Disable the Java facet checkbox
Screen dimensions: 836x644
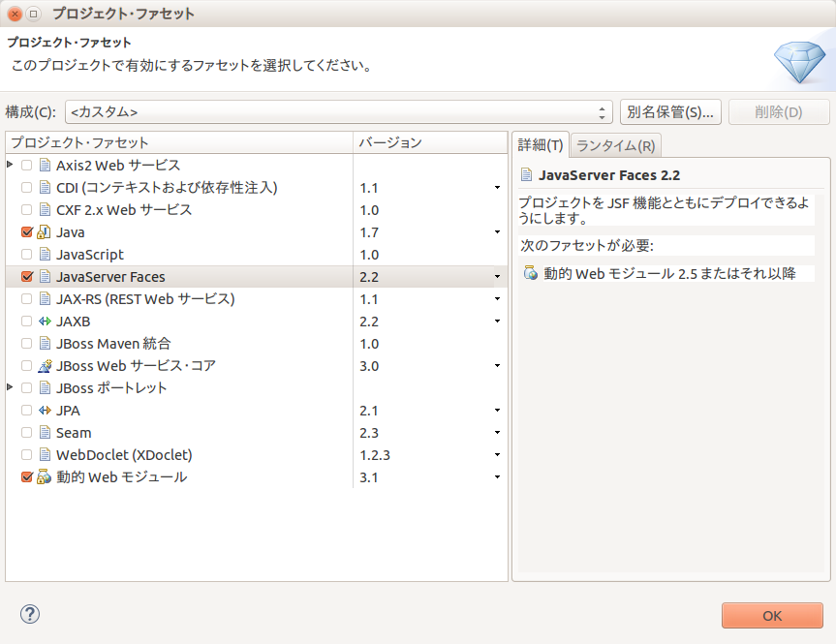coord(24,232)
